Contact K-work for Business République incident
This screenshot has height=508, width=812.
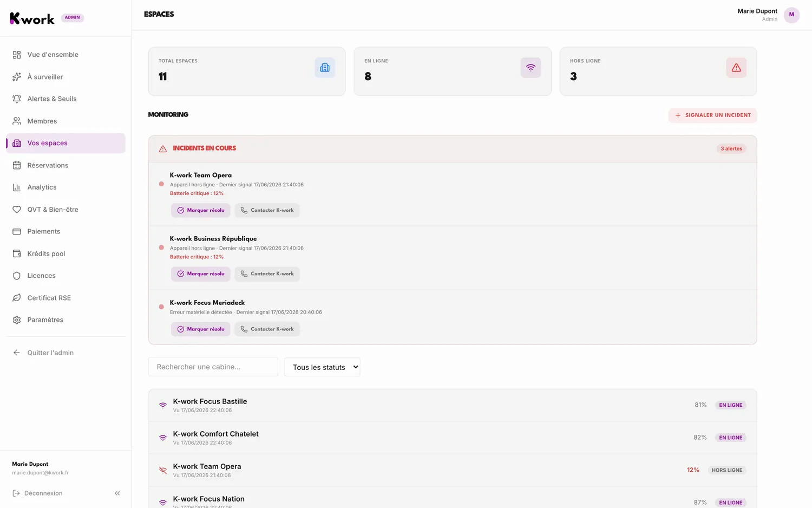[x=267, y=274]
